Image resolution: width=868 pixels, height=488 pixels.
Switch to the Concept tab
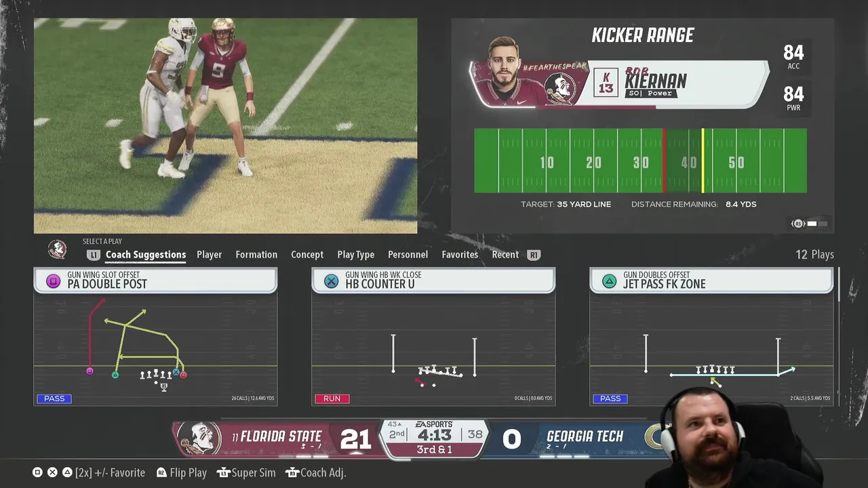point(307,255)
